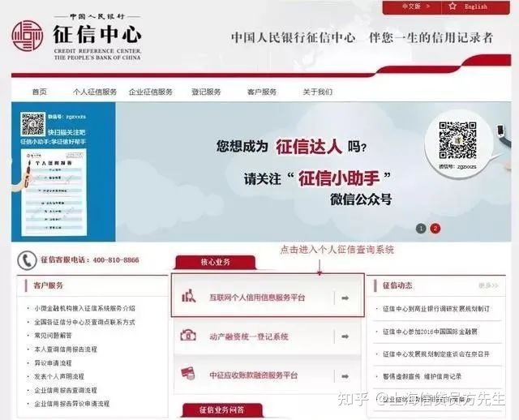This screenshot has width=519, height=420.
Task: Select banner slide indicator 2
Action: [x=435, y=229]
